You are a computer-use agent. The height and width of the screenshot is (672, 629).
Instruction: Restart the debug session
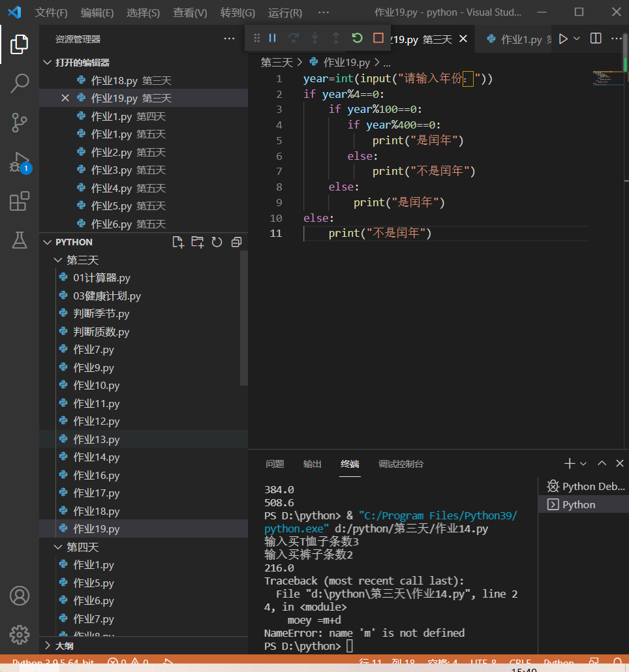pyautogui.click(x=357, y=38)
